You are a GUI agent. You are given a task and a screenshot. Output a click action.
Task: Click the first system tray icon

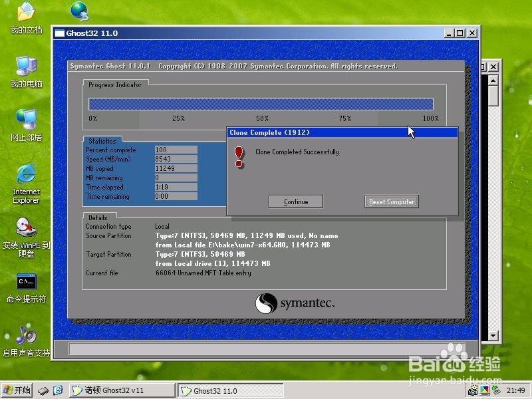pyautogui.click(x=473, y=390)
